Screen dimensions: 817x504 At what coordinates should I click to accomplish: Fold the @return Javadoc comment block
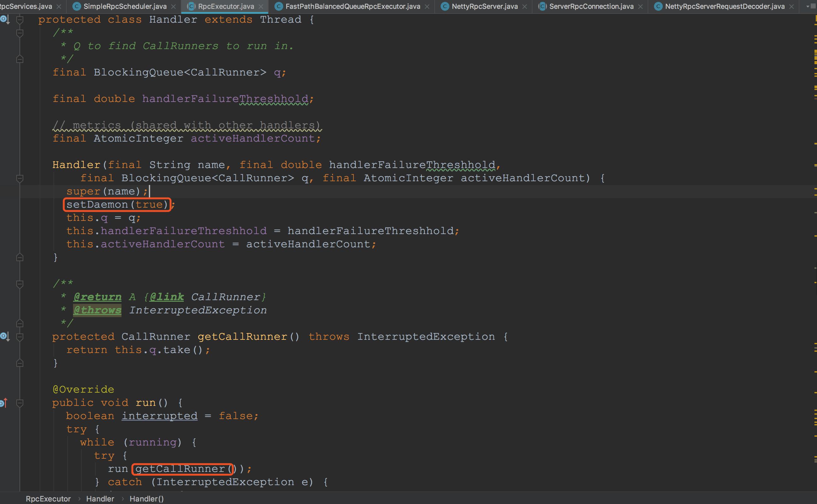coord(20,284)
